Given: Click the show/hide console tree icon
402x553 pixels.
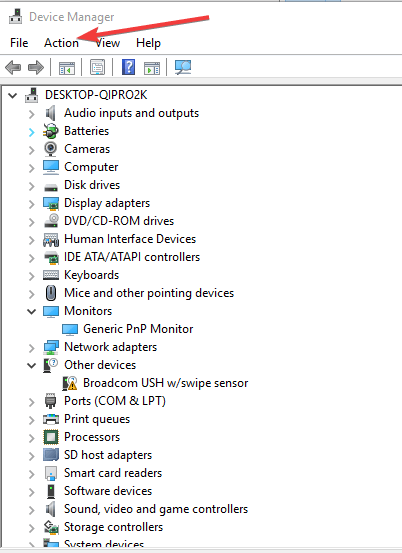Looking at the screenshot, I should [67, 68].
